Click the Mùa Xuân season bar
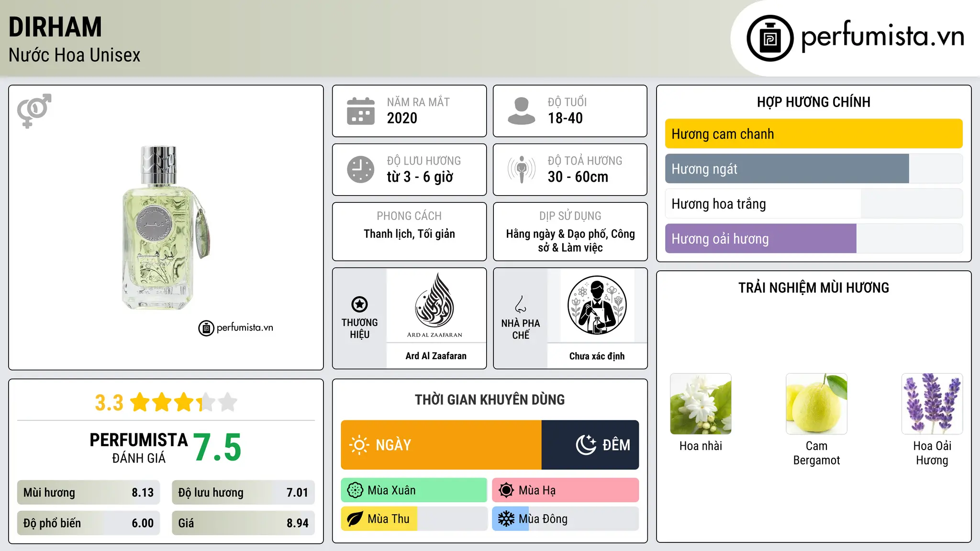The image size is (980, 551). tap(414, 490)
